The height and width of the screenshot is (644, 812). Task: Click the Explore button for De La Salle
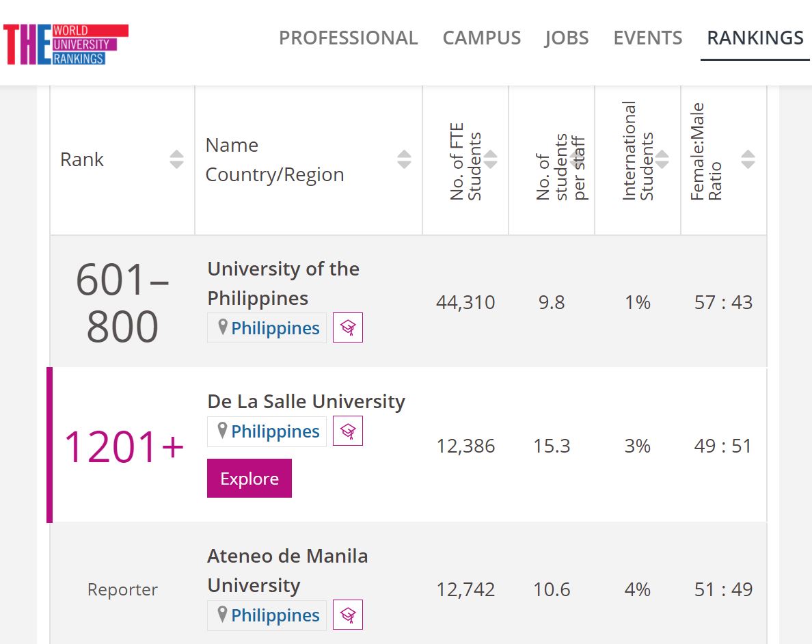pyautogui.click(x=249, y=478)
